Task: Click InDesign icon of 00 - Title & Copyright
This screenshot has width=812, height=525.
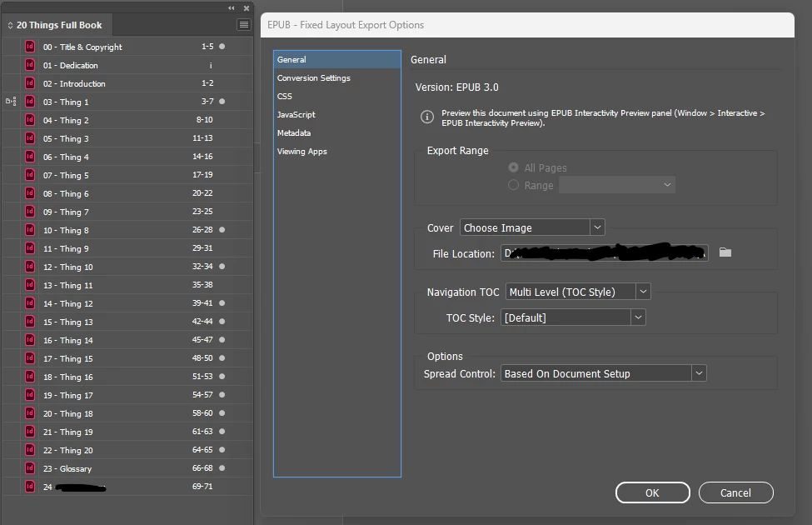Action: [30, 46]
